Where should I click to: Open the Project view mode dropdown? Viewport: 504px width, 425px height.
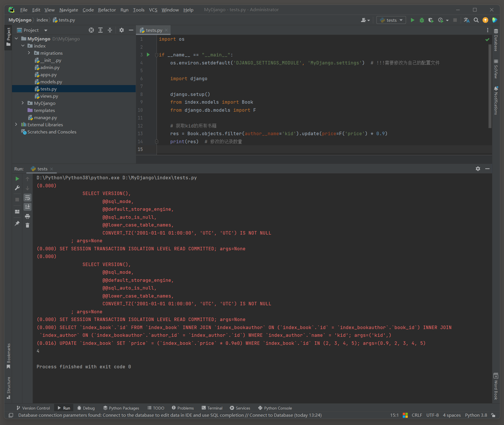point(46,30)
